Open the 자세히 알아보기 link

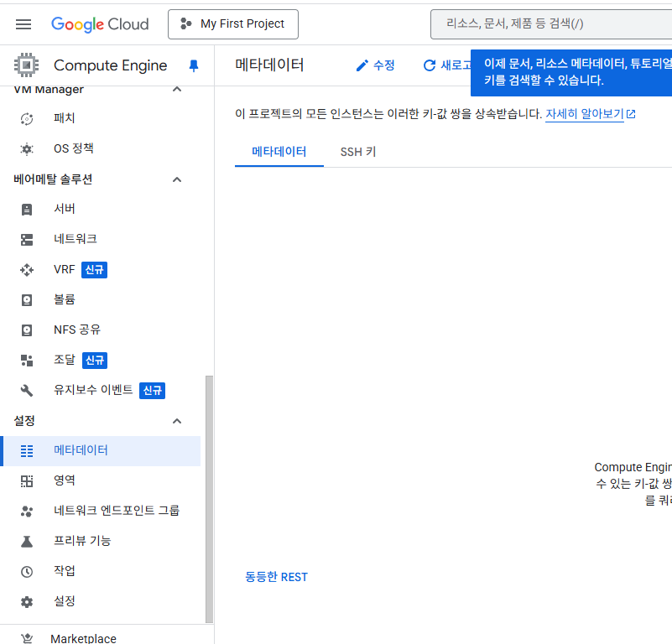click(x=584, y=114)
